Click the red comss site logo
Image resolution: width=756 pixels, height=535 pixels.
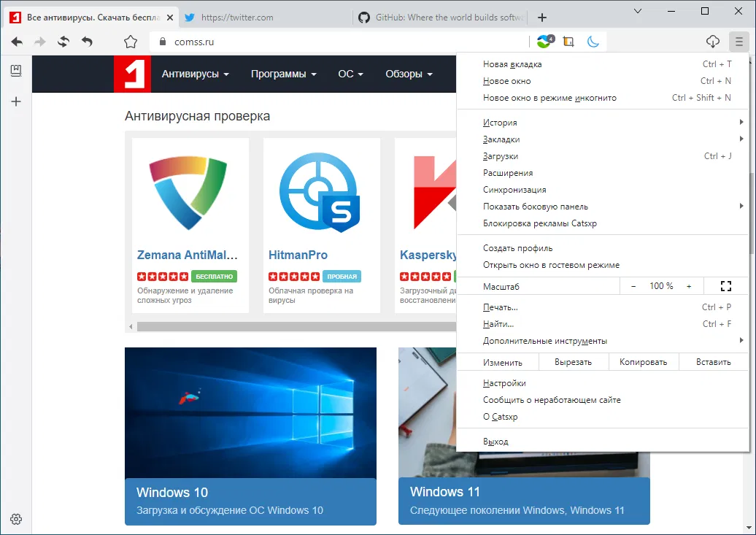pos(132,74)
